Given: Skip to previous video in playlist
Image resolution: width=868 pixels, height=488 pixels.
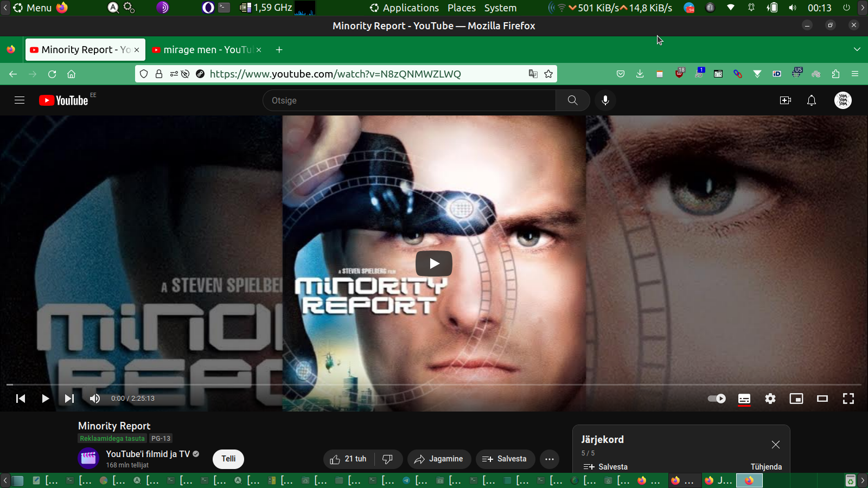Looking at the screenshot, I should pyautogui.click(x=21, y=399).
